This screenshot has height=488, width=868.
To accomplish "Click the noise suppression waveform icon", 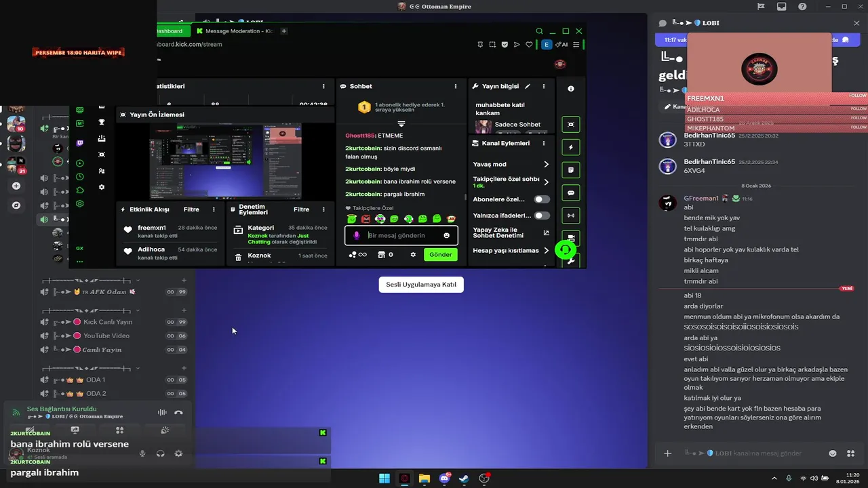I will (x=162, y=412).
